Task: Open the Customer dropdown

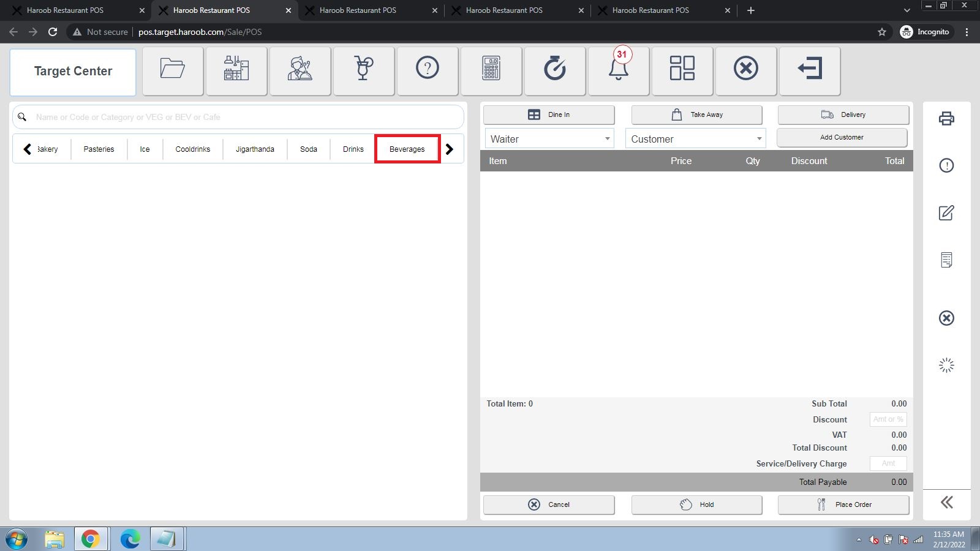Action: point(695,139)
